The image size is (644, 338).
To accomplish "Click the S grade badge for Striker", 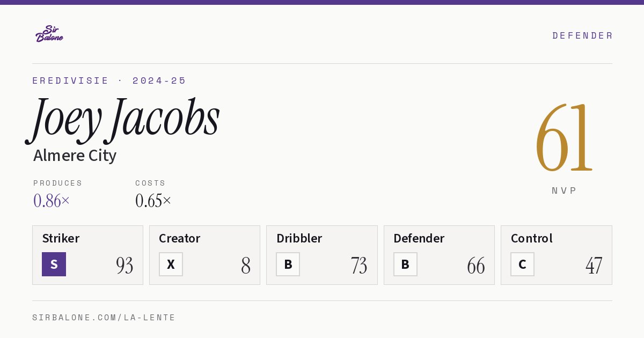I will pyautogui.click(x=54, y=264).
